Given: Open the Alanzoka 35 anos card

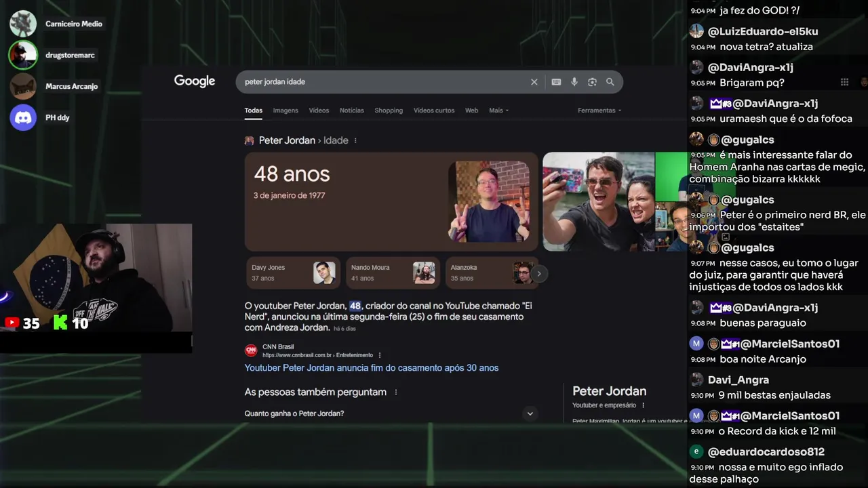Looking at the screenshot, I should (x=492, y=272).
